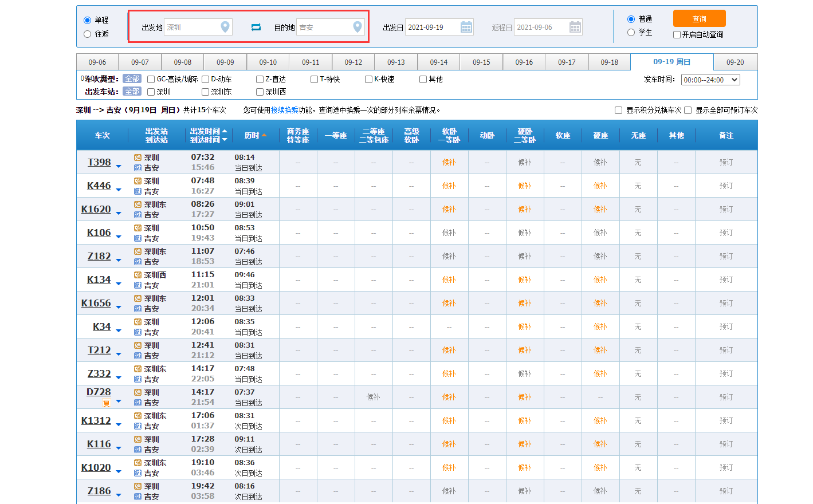Viewport: 813px width, 504px height.
Task: Click the orange 查询 search button
Action: (x=699, y=18)
